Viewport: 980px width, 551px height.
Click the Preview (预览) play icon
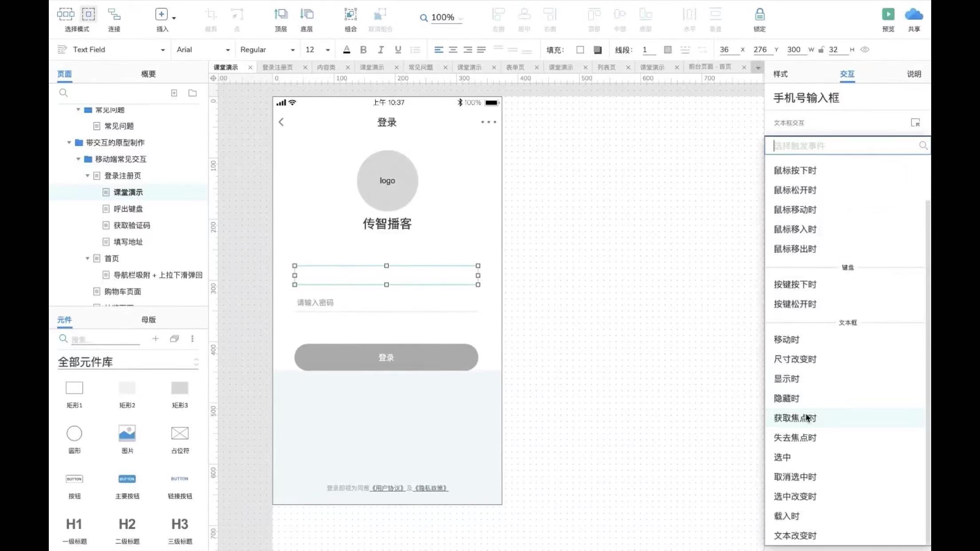[888, 15]
